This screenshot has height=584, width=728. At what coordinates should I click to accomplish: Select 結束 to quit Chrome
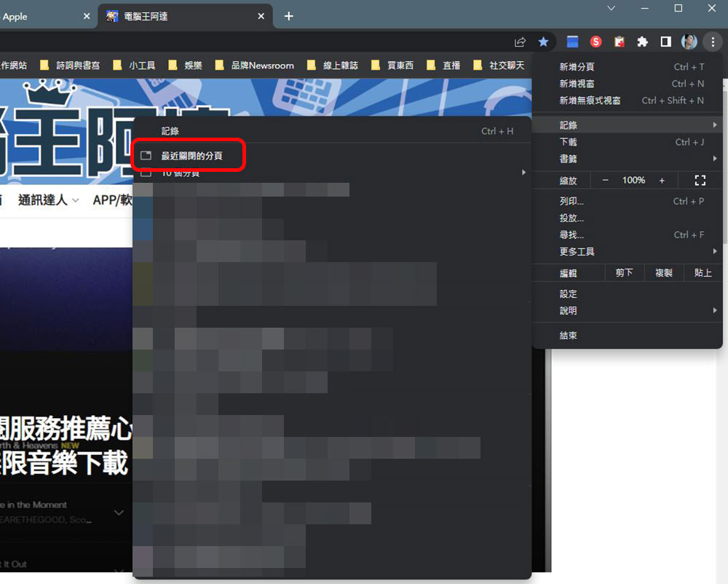[628, 335]
